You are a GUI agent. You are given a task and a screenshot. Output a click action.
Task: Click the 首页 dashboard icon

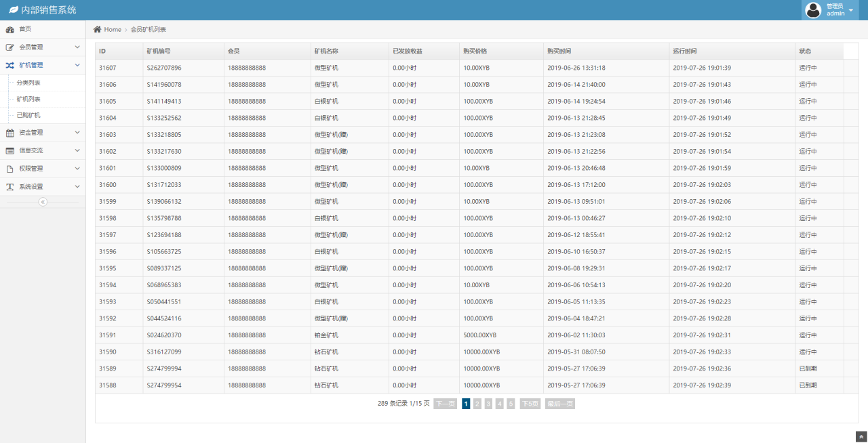coord(10,30)
